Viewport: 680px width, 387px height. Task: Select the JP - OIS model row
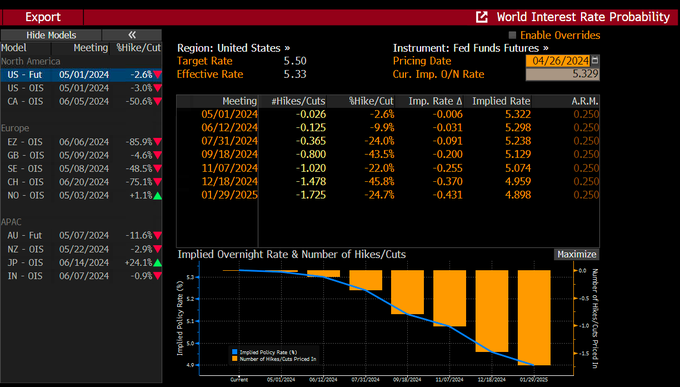(81, 262)
